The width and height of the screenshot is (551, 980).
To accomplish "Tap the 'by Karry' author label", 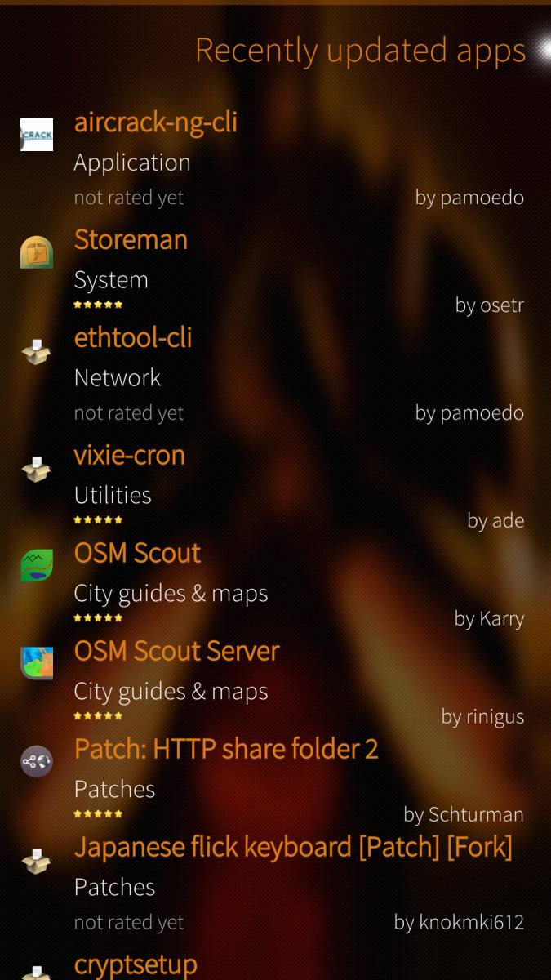I will (489, 619).
